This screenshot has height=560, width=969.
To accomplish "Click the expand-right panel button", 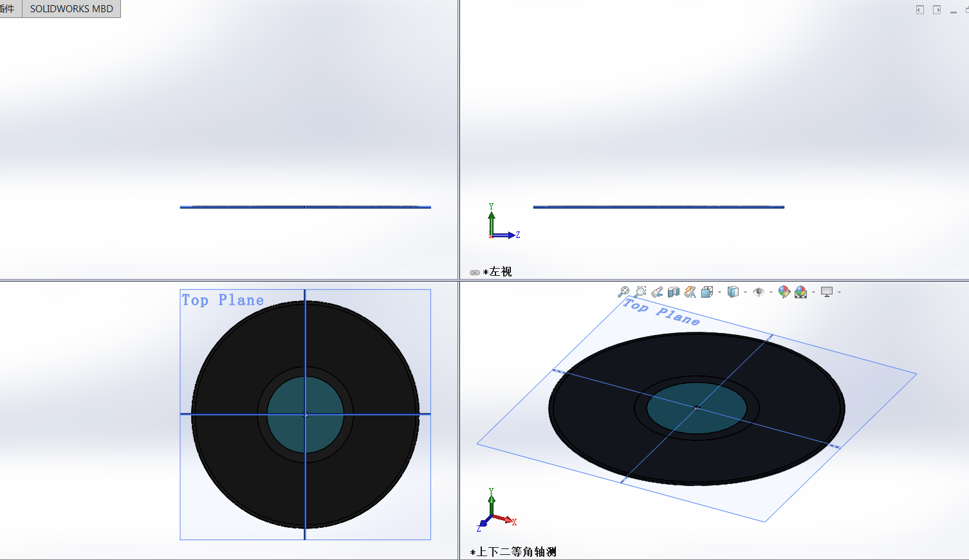I will coord(937,10).
